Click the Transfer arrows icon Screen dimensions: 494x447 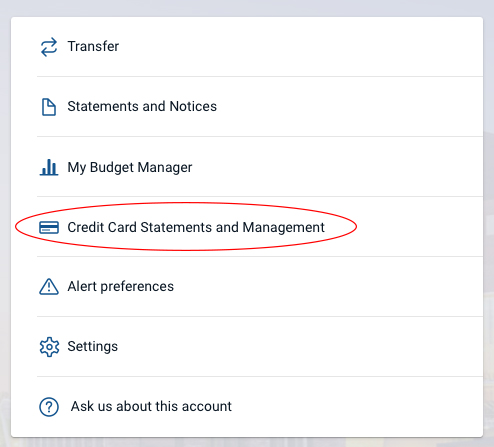[x=49, y=47]
